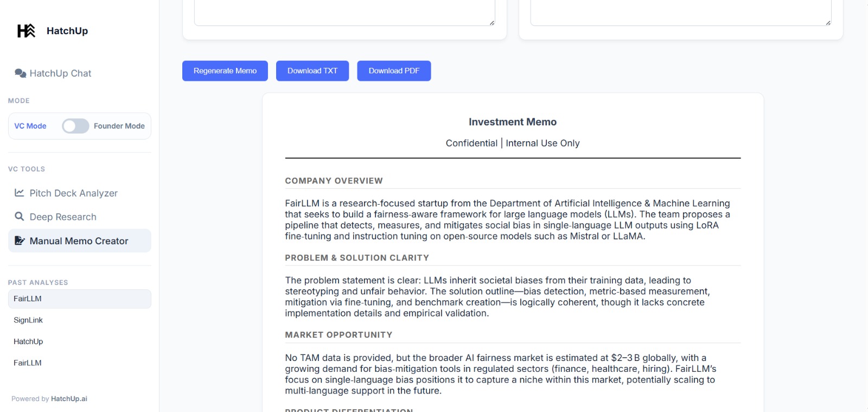Select HatchUp entry under Past Analyses
This screenshot has width=868, height=412.
point(28,341)
